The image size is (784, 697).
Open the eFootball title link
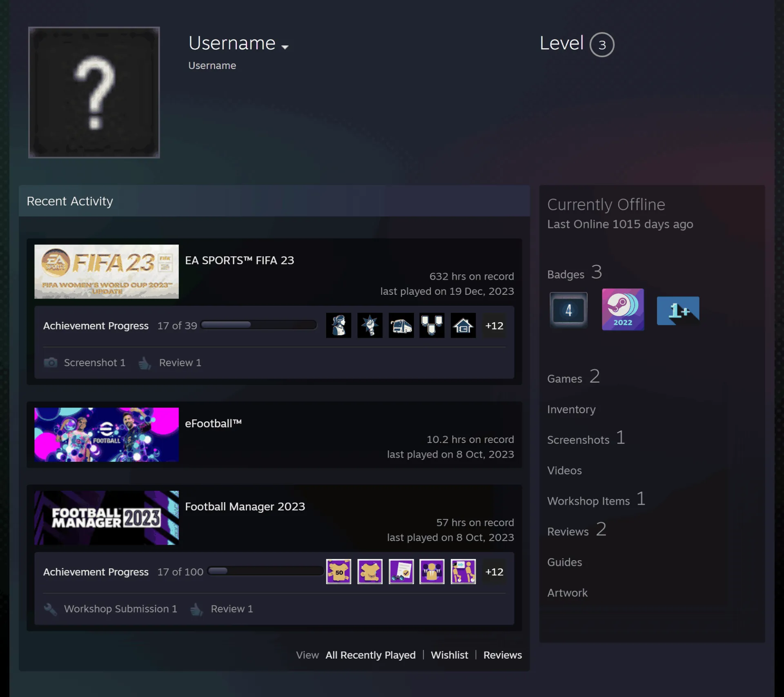pos(214,423)
